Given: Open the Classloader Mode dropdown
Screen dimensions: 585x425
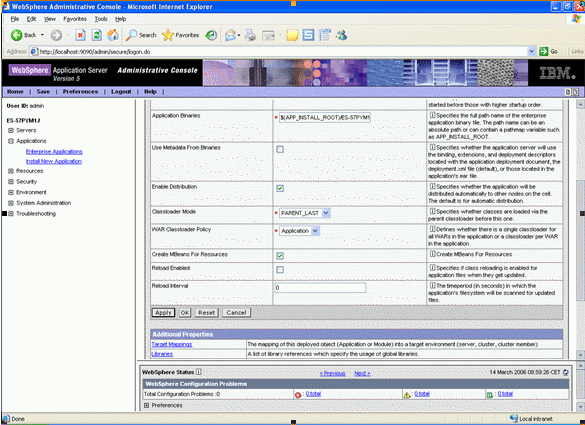Looking at the screenshot, I should coord(326,213).
